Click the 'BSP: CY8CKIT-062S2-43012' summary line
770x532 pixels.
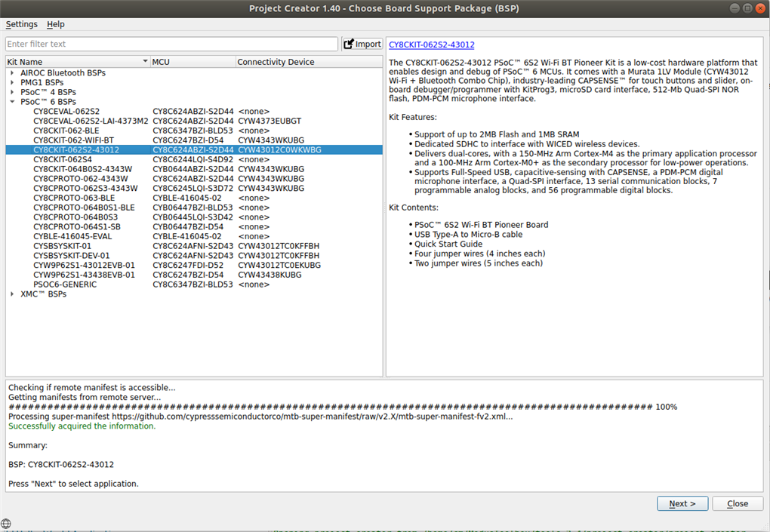[61, 464]
